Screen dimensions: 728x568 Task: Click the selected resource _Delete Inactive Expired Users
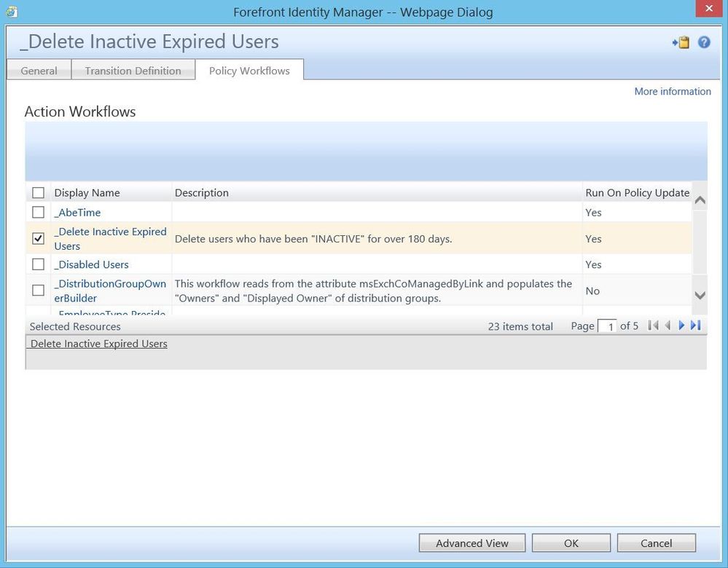pos(97,344)
